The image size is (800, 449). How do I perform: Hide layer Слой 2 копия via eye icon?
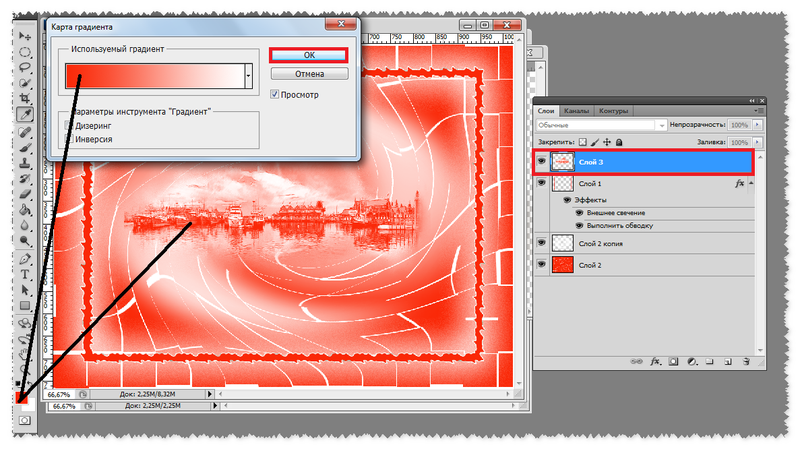point(541,243)
